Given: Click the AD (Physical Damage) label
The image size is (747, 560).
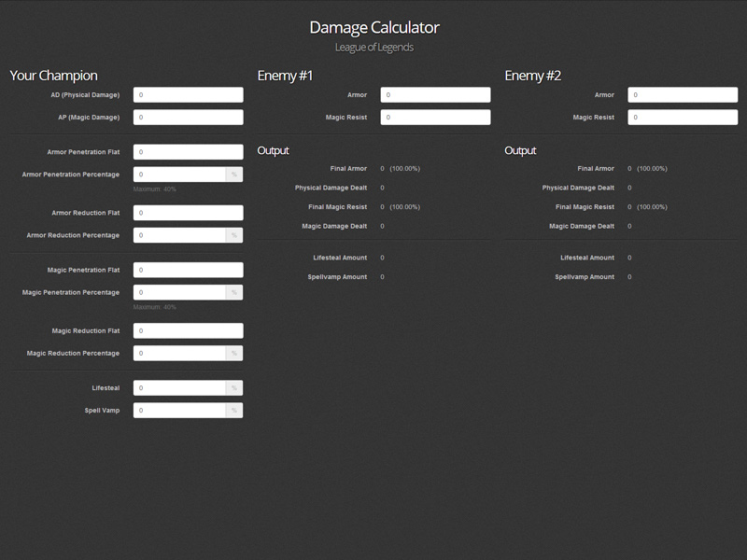Looking at the screenshot, I should tap(85, 95).
